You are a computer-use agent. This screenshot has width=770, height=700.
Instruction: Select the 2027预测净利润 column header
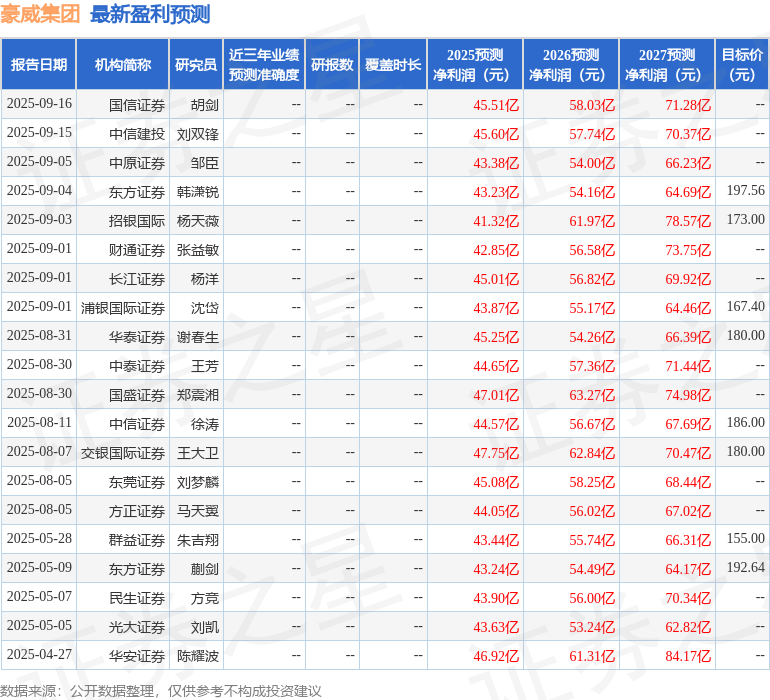coord(667,64)
